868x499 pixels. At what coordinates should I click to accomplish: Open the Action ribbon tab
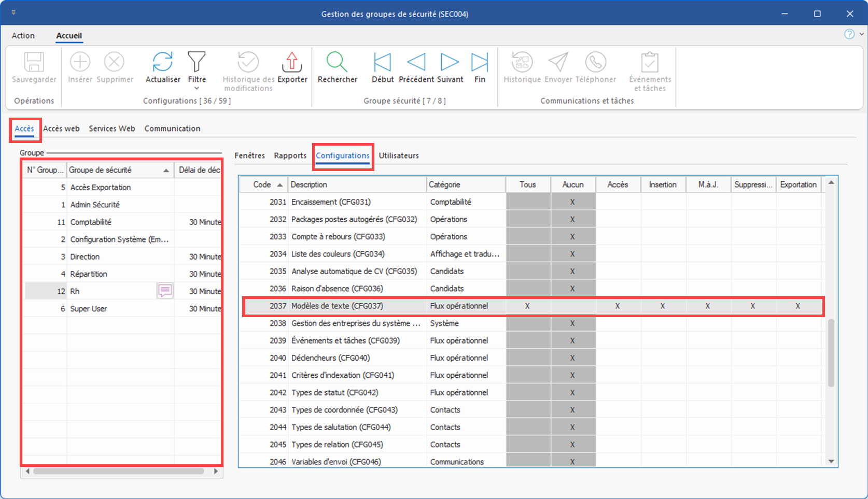coord(23,36)
